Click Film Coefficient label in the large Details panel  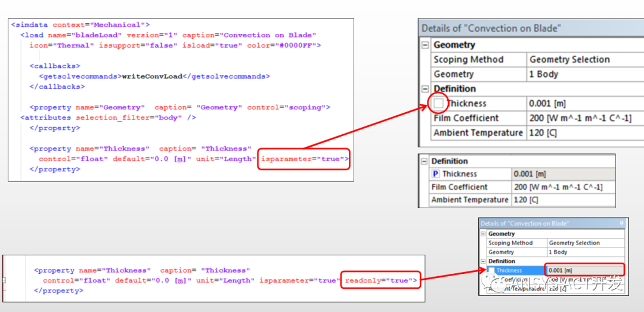pyautogui.click(x=466, y=118)
